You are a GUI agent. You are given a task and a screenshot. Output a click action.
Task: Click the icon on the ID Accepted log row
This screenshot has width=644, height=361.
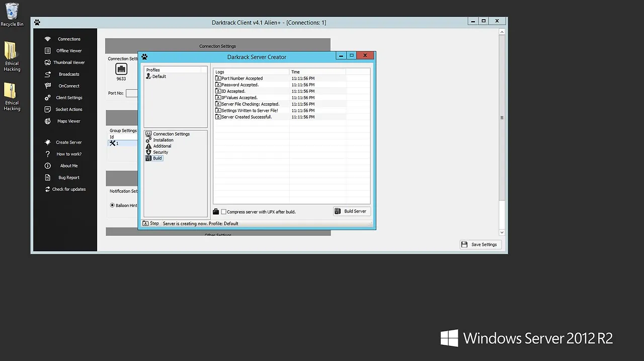point(218,91)
